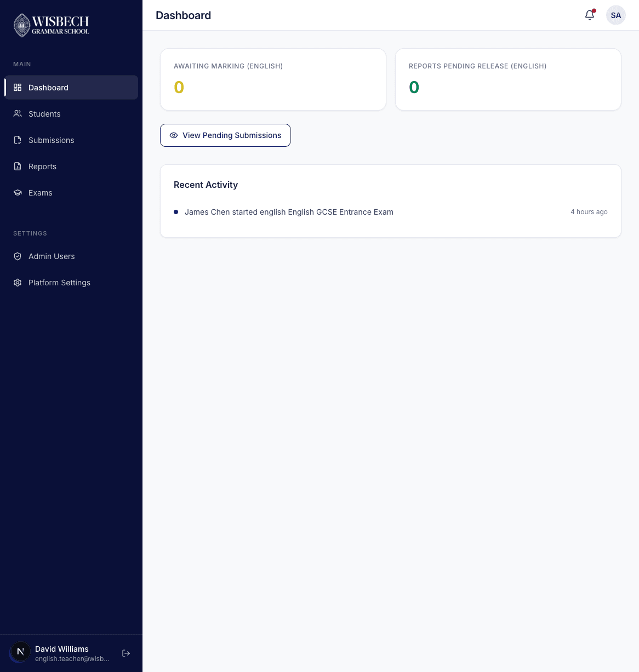Select the Exams graduation cap icon
Image resolution: width=639 pixels, height=672 pixels.
point(18,192)
